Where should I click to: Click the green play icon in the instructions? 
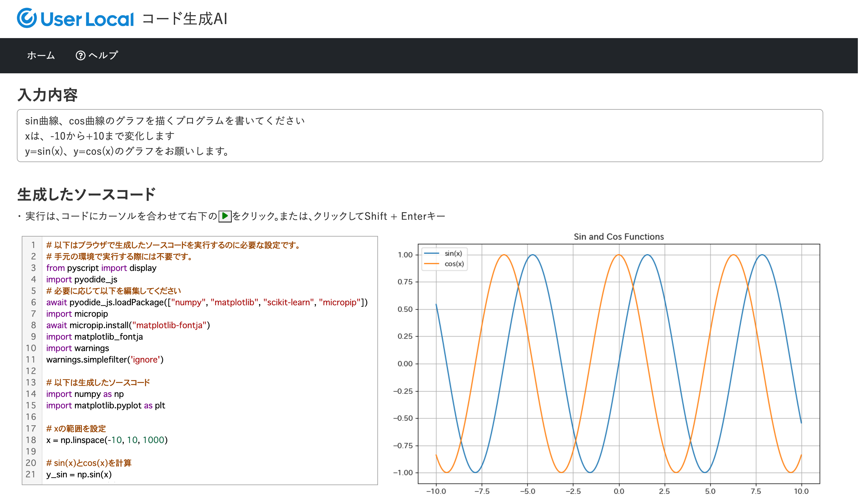[225, 216]
